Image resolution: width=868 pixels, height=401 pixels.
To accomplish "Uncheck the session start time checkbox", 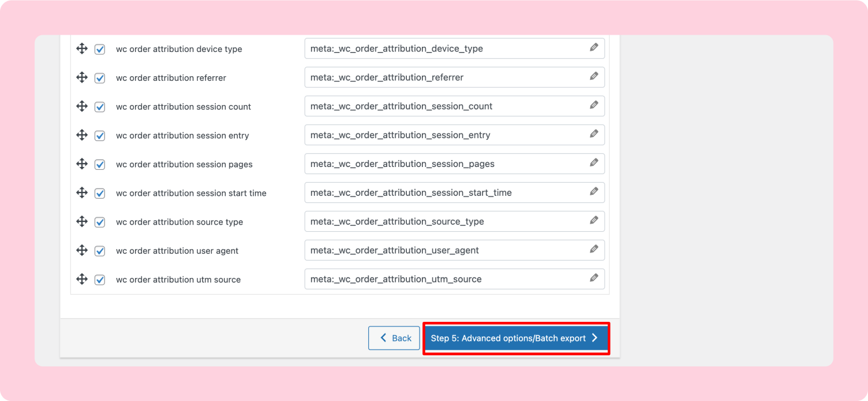I will point(99,192).
